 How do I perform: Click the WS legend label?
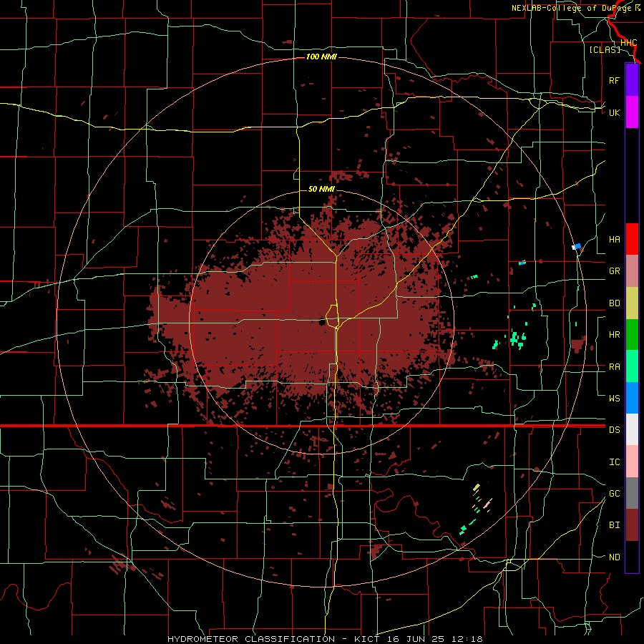614,399
